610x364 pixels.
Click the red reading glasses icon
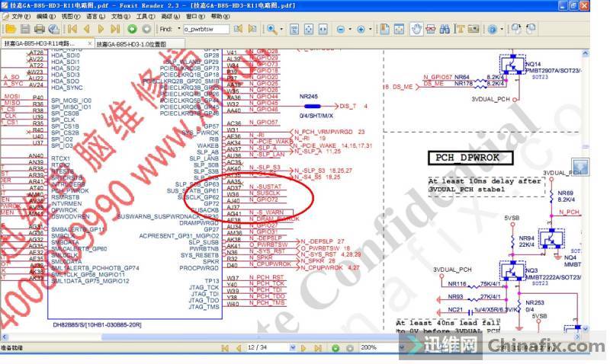431,29
